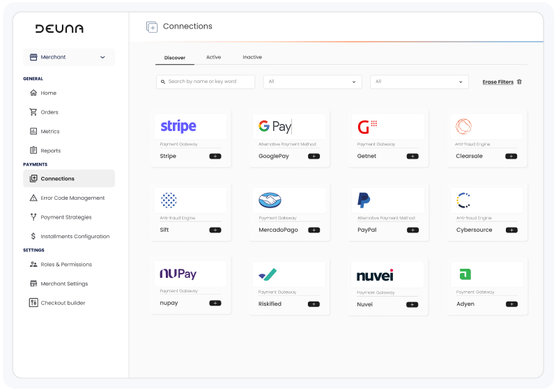Click the NuPay logo
The height and width of the screenshot is (392, 556).
pyautogui.click(x=178, y=274)
